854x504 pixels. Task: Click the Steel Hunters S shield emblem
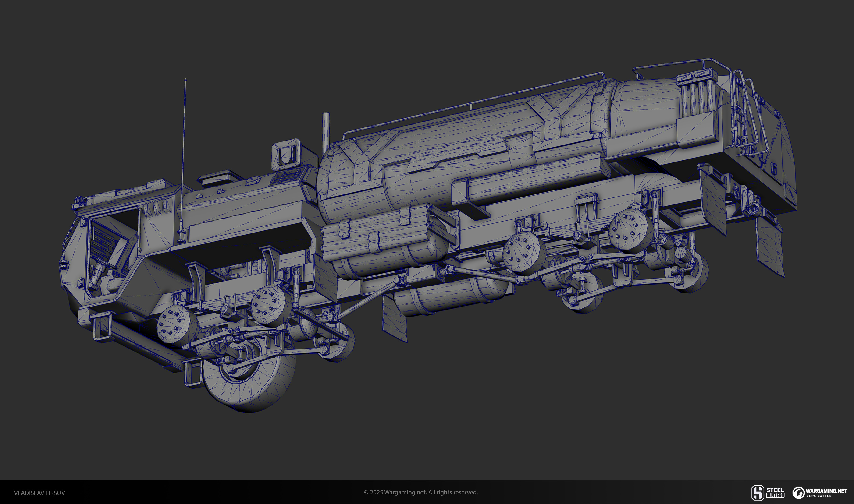[x=758, y=493]
